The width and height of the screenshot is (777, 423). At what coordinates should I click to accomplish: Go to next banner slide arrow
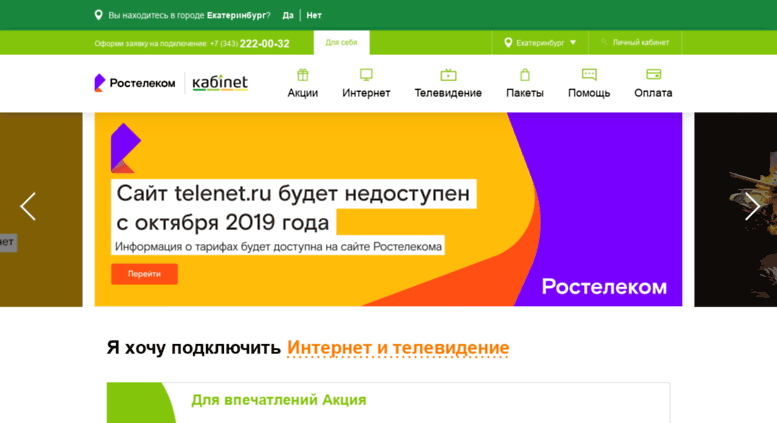tap(752, 206)
